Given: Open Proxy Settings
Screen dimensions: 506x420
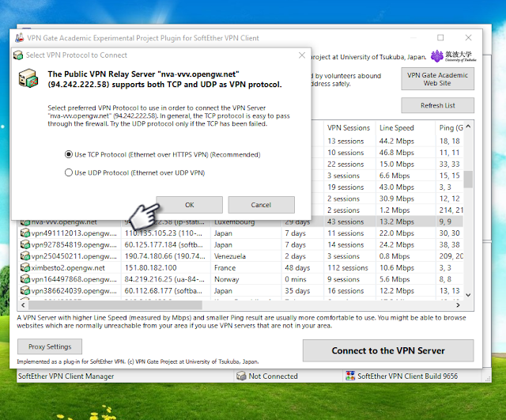Looking at the screenshot, I should 50,346.
